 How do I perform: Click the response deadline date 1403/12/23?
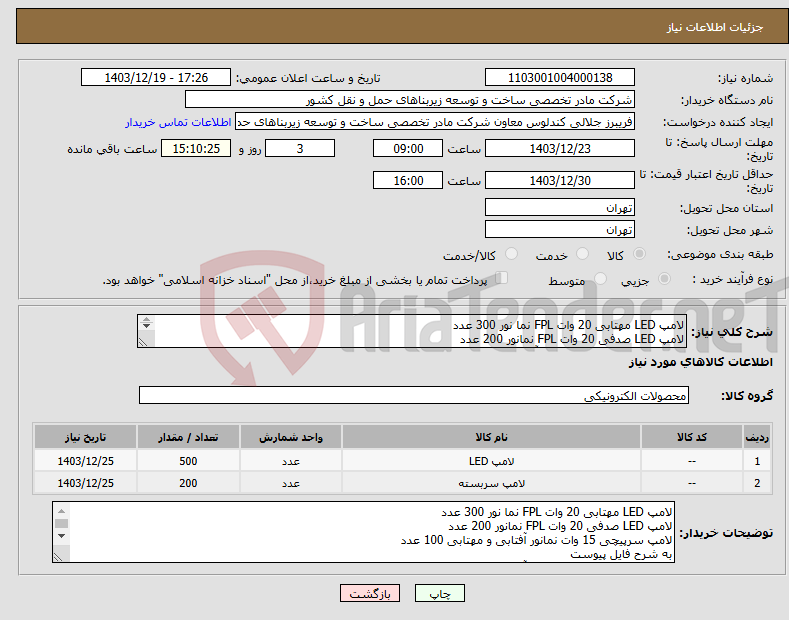click(x=560, y=148)
